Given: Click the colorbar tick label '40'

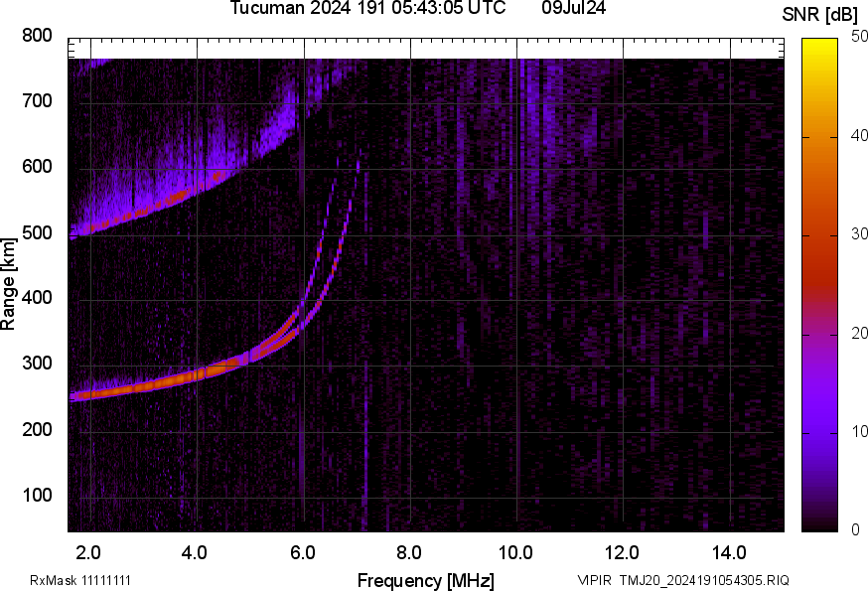Looking at the screenshot, I should (859, 135).
